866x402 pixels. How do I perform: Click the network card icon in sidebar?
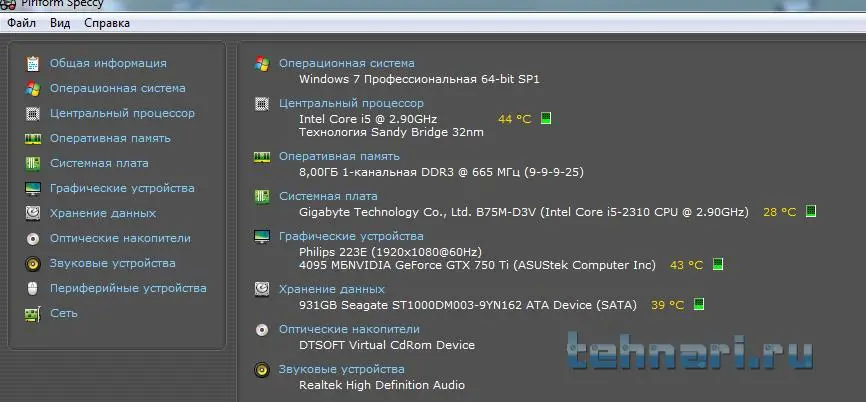33,314
